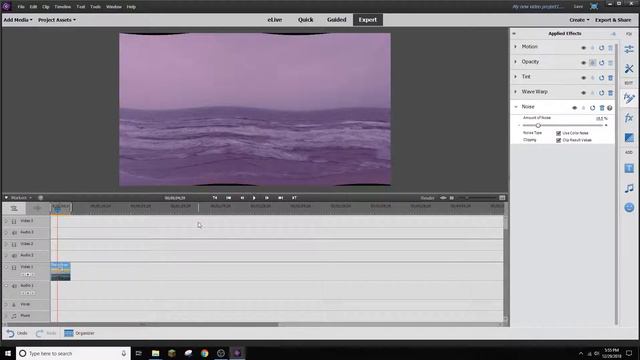Hide the Opacity effect with eye icon
Viewport: 640px width, 360px height.
[584, 63]
